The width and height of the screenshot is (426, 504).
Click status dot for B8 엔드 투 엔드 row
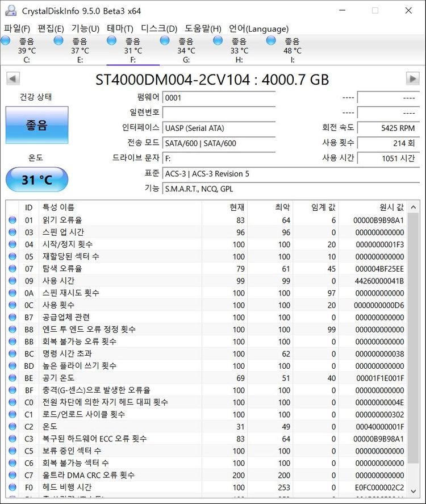(x=12, y=329)
